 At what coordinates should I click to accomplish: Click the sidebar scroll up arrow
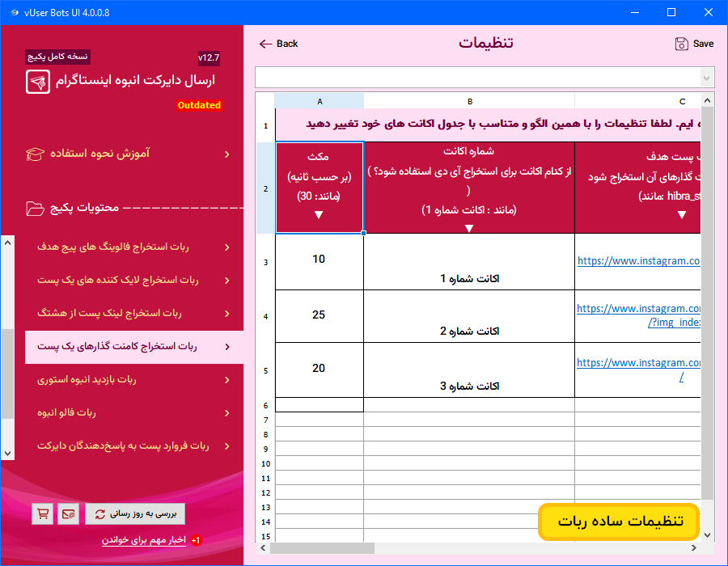pyautogui.click(x=7, y=243)
